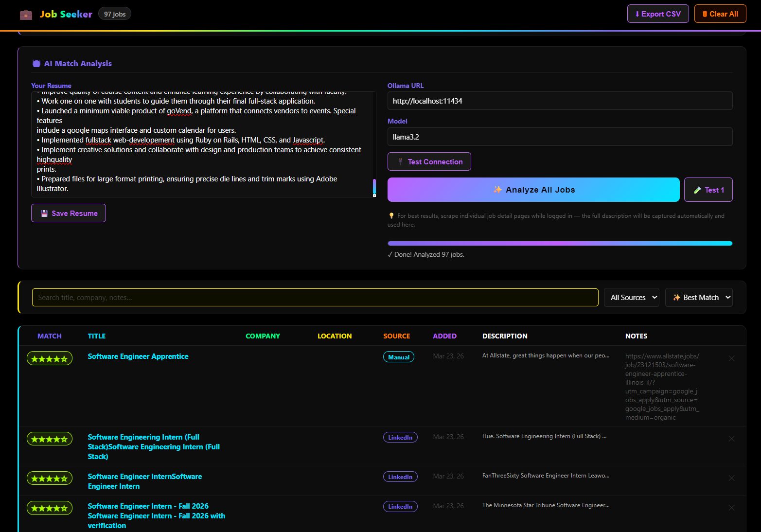Click the LinkedIn badge on FanThreeSixty row
This screenshot has width=761, height=532.
pyautogui.click(x=400, y=477)
